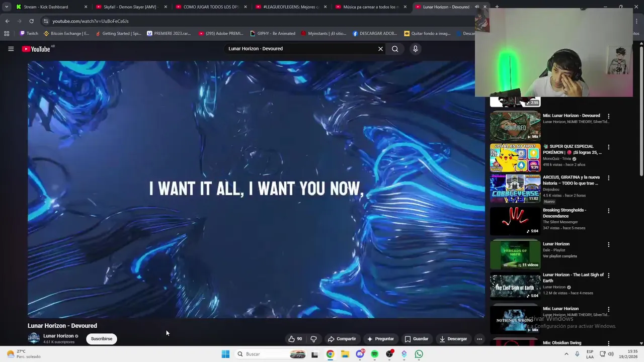Screen dimensions: 644x362
Task: View site information icon in address bar
Action: (x=46, y=21)
